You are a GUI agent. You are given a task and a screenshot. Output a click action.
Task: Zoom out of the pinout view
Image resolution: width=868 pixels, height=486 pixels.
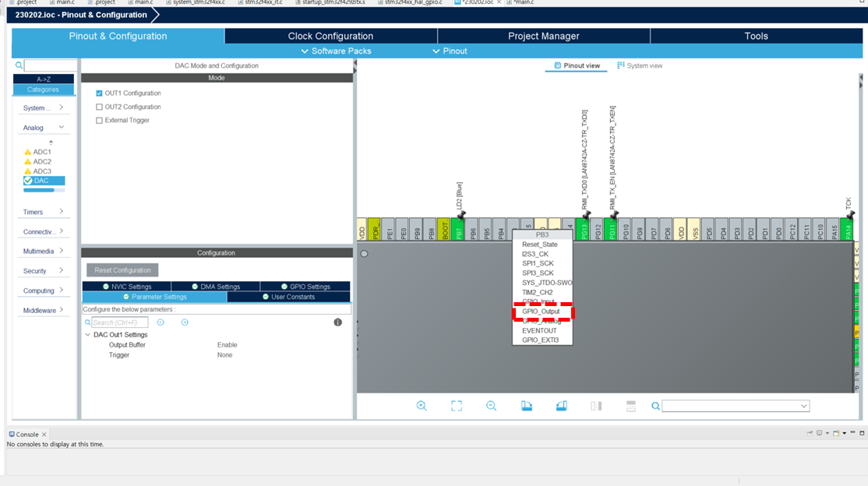[491, 406]
